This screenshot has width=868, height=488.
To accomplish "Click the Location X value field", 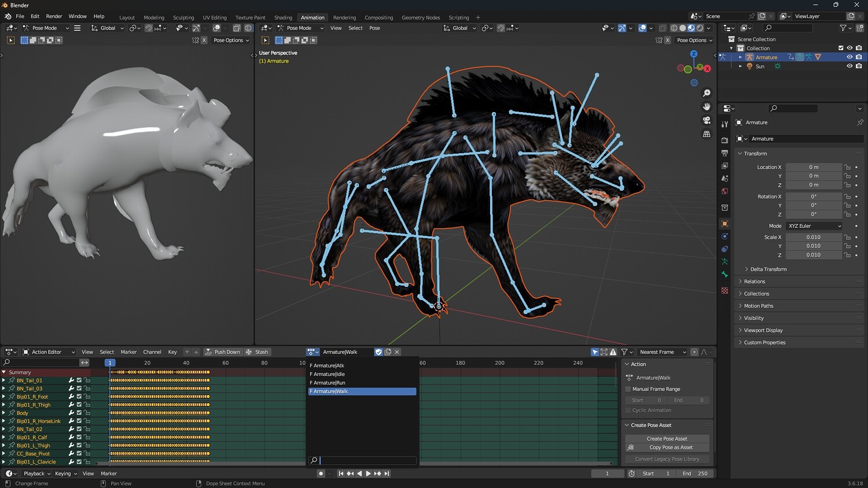I will pyautogui.click(x=813, y=167).
